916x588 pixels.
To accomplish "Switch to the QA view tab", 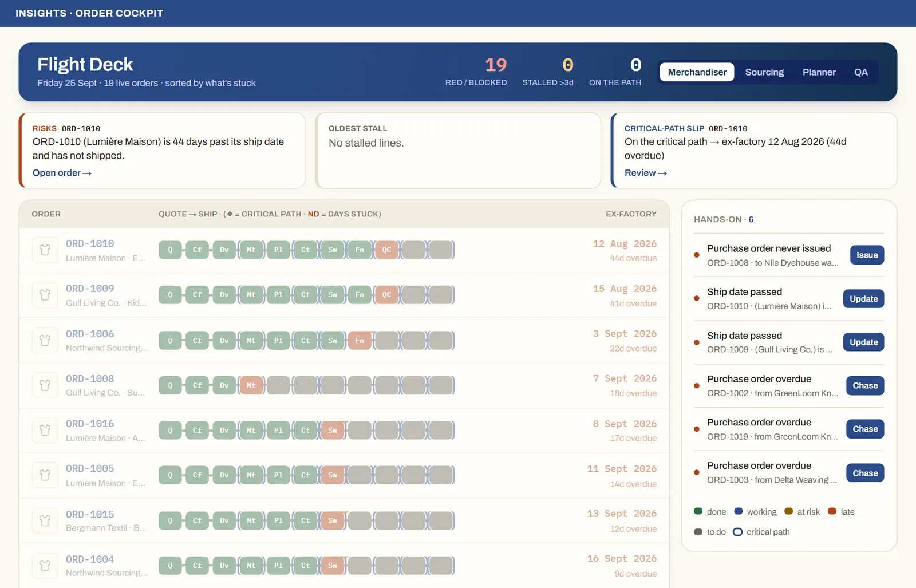I will [x=861, y=72].
